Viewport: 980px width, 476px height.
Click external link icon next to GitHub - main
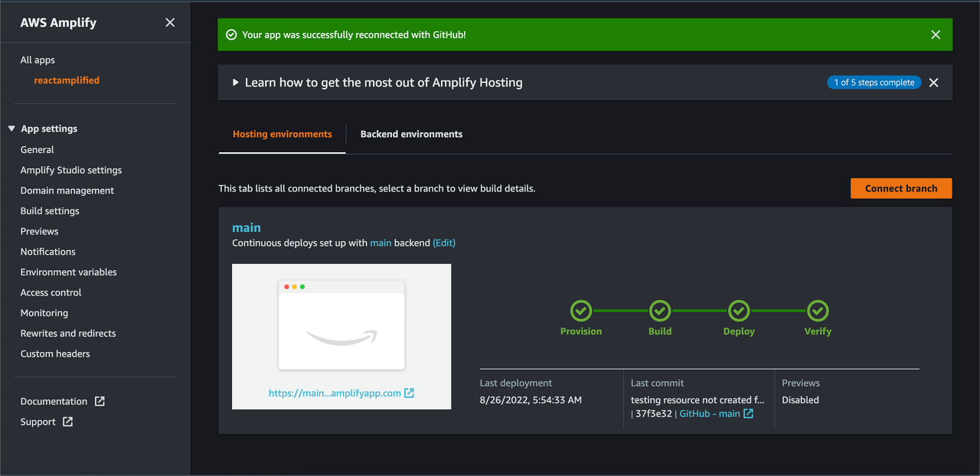(748, 414)
